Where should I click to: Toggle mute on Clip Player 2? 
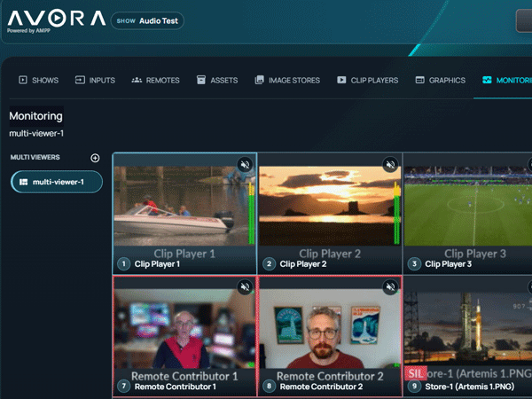[x=390, y=165]
